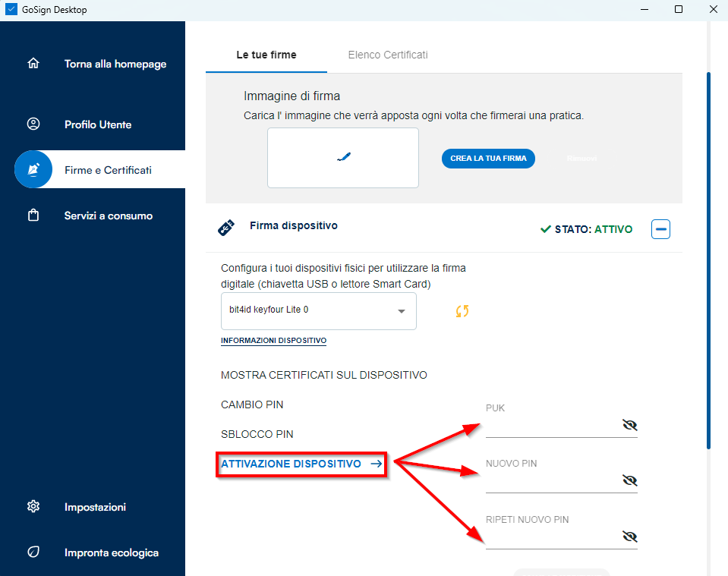Toggle visibility of Nuovo PIN field
728x576 pixels.
click(x=629, y=480)
